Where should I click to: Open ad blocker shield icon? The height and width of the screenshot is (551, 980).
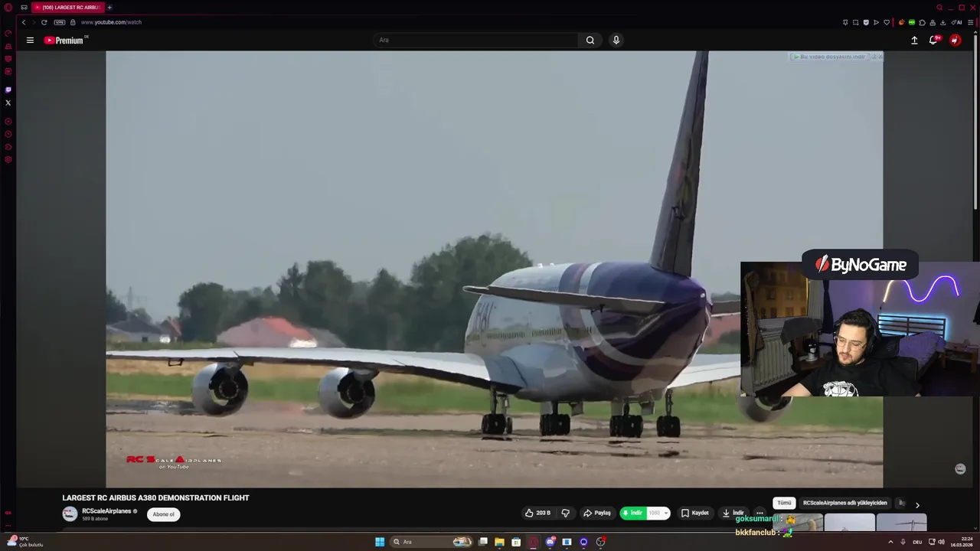click(866, 22)
